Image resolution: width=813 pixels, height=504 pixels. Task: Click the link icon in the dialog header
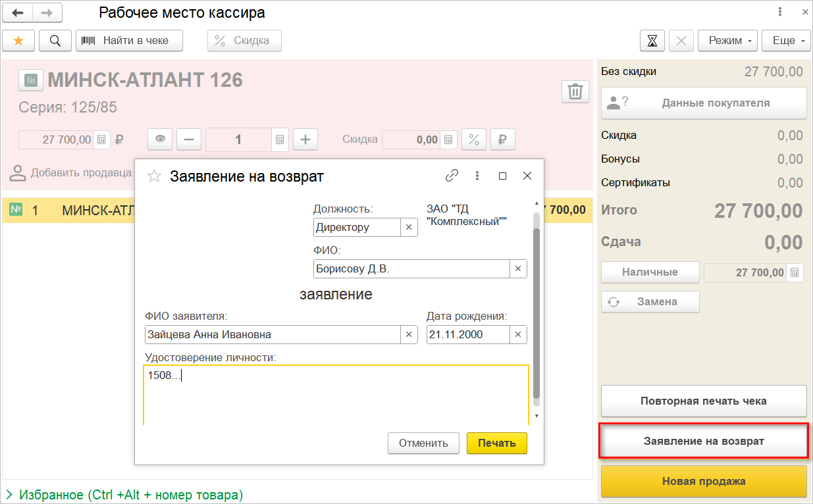coord(452,176)
